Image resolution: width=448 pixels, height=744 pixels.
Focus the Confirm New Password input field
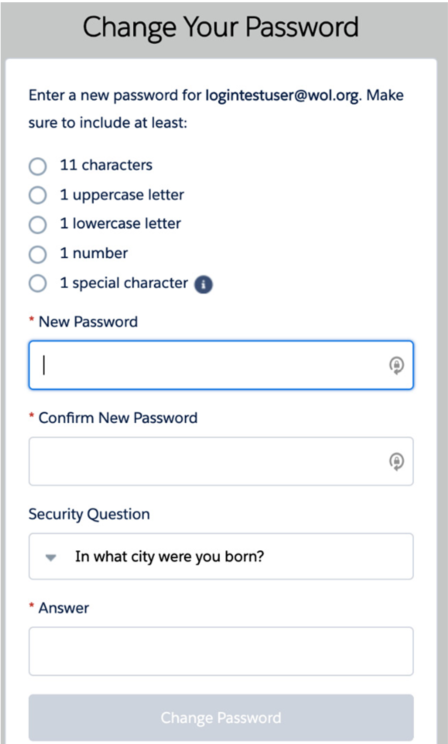pos(221,461)
